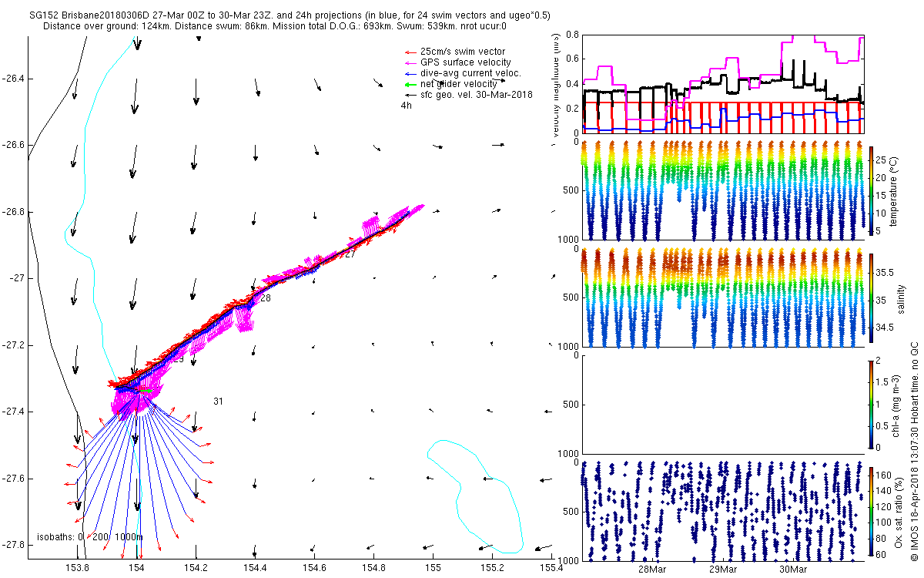Select the temperature color bar
Screen dimensions: 924x578
(872, 190)
